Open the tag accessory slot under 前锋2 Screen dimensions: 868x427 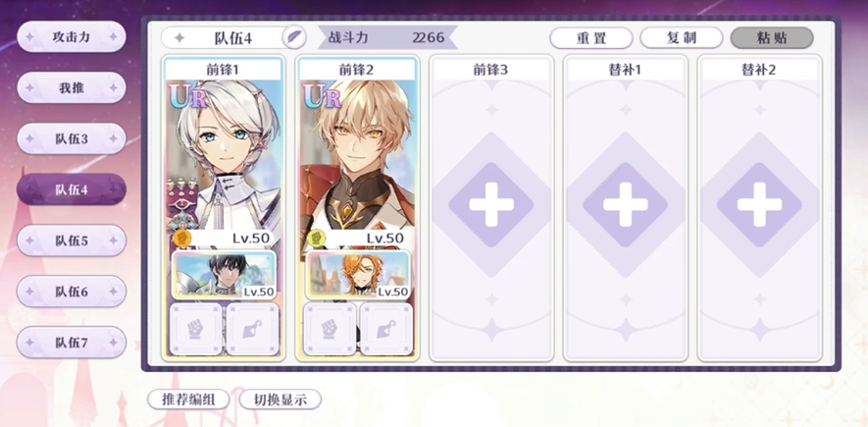pyautogui.click(x=386, y=329)
